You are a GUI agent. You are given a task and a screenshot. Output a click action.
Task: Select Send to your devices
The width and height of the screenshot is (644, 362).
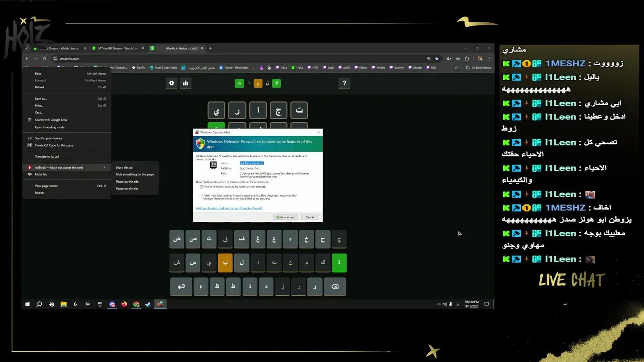pos(66,138)
